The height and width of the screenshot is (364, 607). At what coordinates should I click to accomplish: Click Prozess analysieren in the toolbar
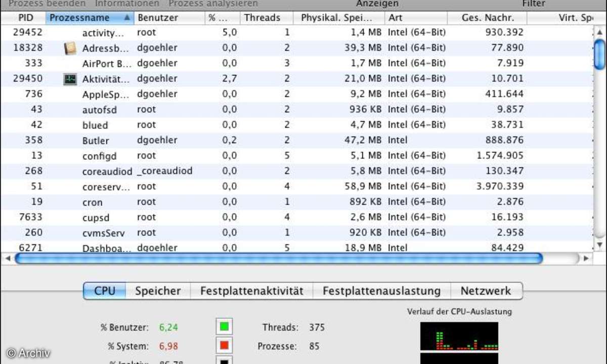pyautogui.click(x=213, y=4)
